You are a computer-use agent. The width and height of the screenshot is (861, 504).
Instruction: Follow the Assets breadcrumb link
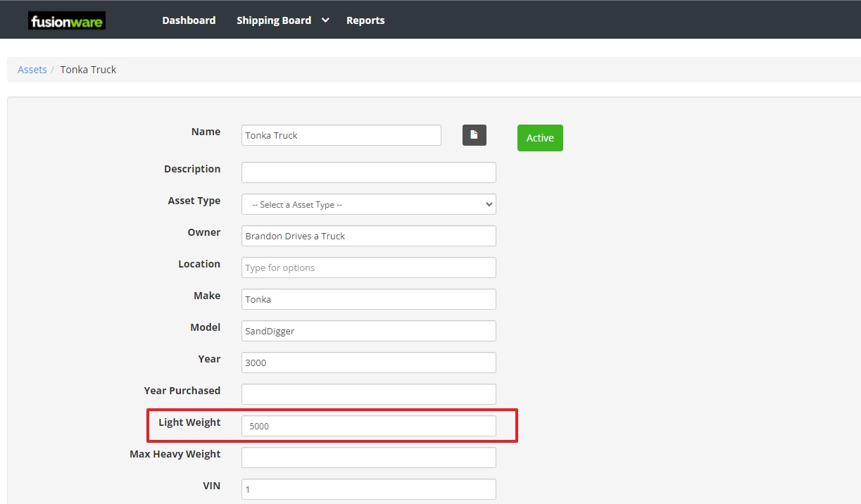[32, 69]
